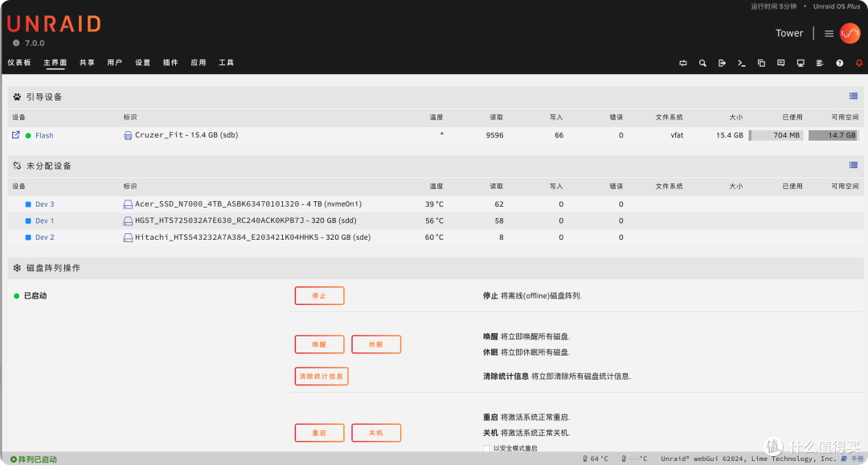Viewport: 868px width, 465px height.
Task: Click the external-link icon beside Flash
Action: [x=16, y=134]
